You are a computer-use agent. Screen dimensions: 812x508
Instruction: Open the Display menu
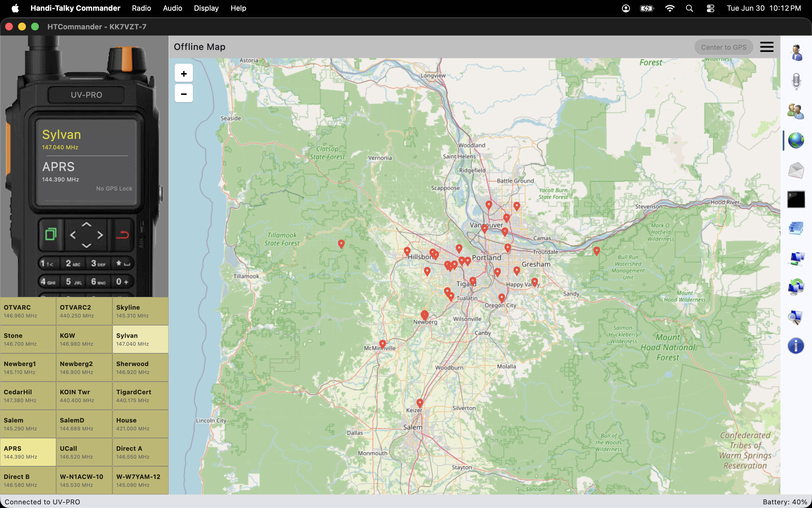(x=206, y=8)
